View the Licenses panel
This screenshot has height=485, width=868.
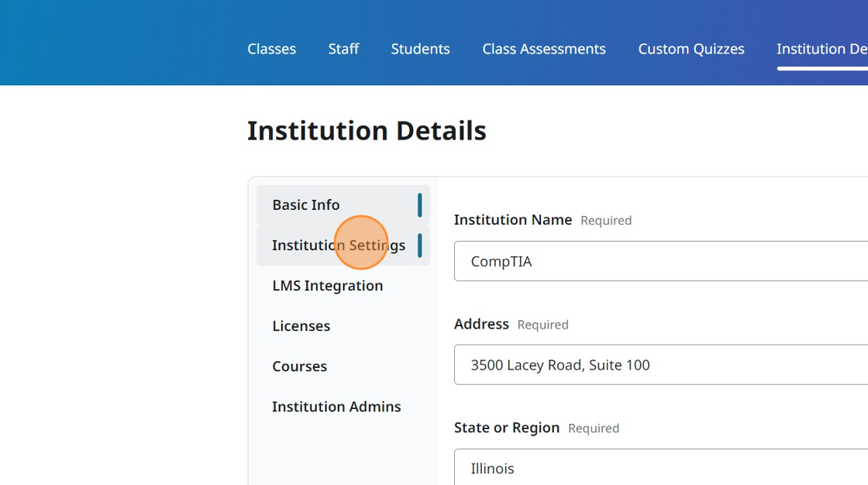click(301, 325)
